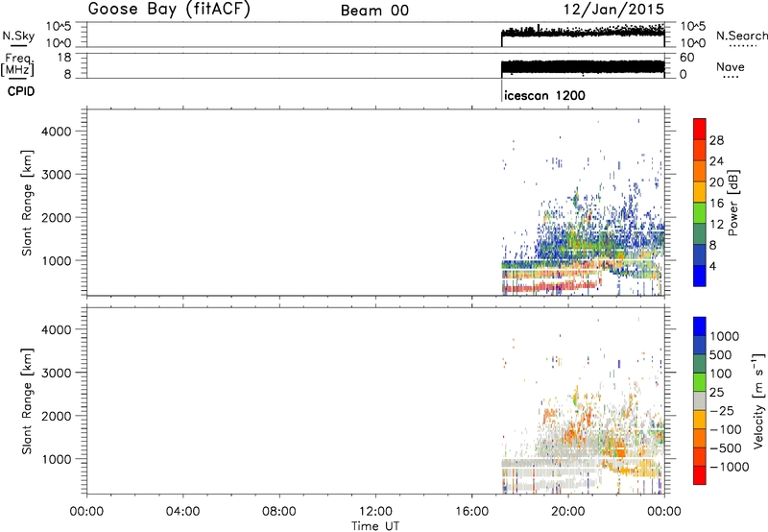The height and width of the screenshot is (532, 768).
Task: Select the yellow 16-20 dB power colorbar segment
Action: tap(700, 191)
